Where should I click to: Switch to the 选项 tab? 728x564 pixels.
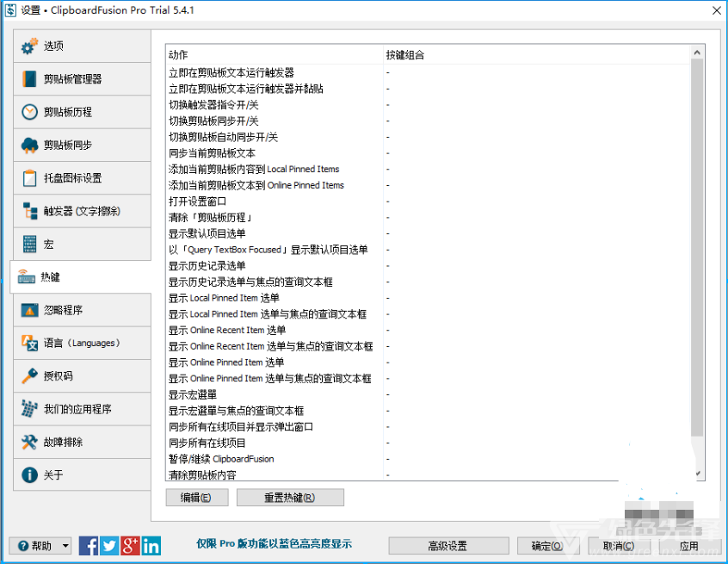click(82, 46)
